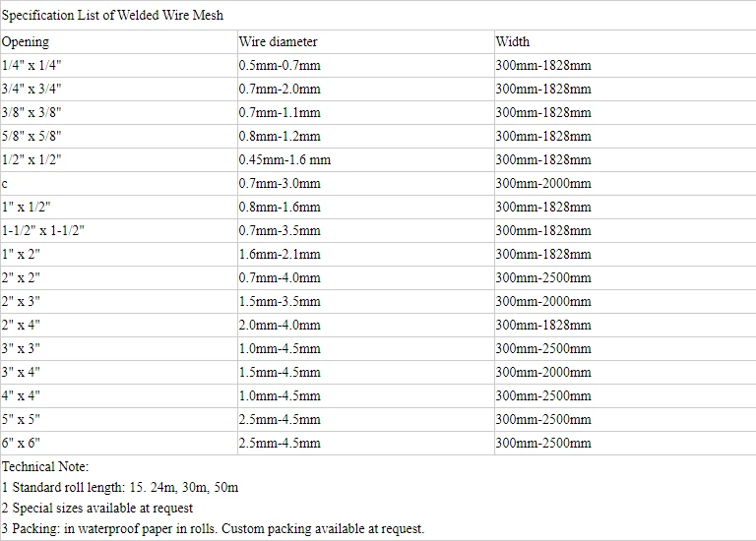Select the 3" x 4" opening cell

[21, 372]
